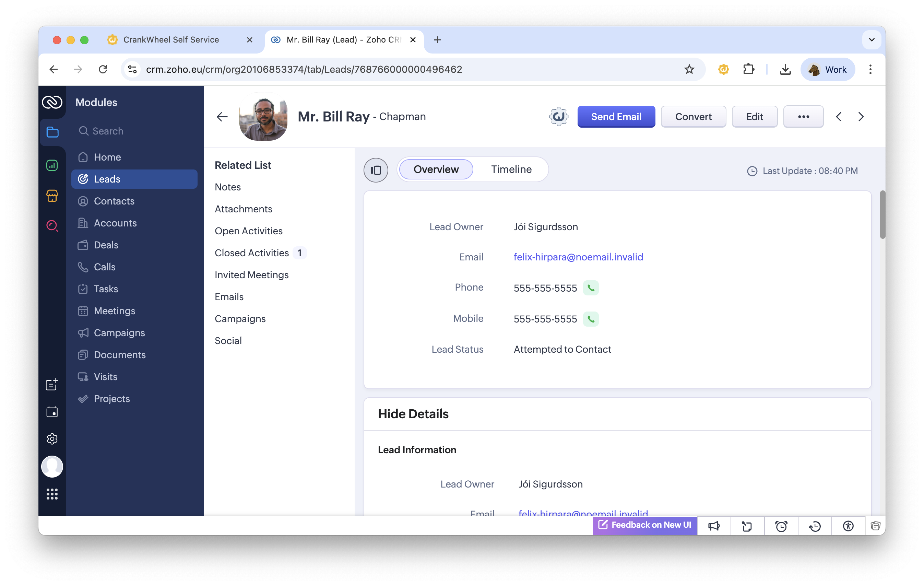The image size is (924, 586).
Task: Expand the browser tab search dropdown
Action: pyautogui.click(x=872, y=39)
